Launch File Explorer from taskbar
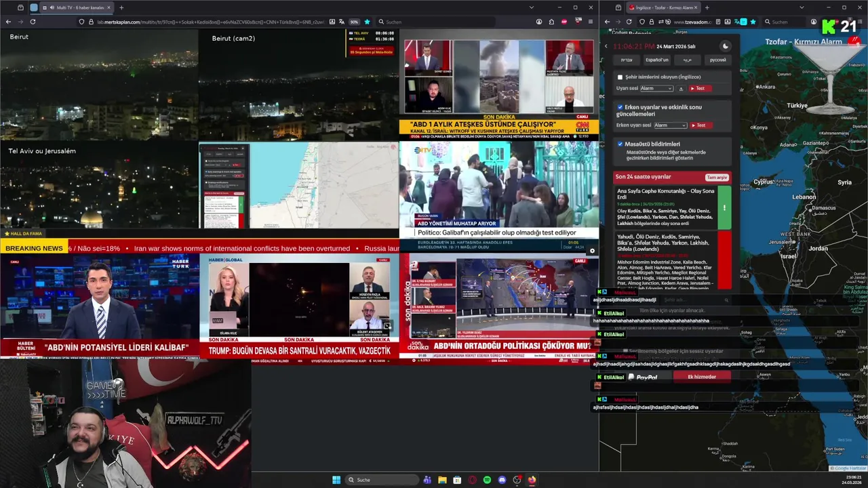The width and height of the screenshot is (868, 488). [x=442, y=480]
